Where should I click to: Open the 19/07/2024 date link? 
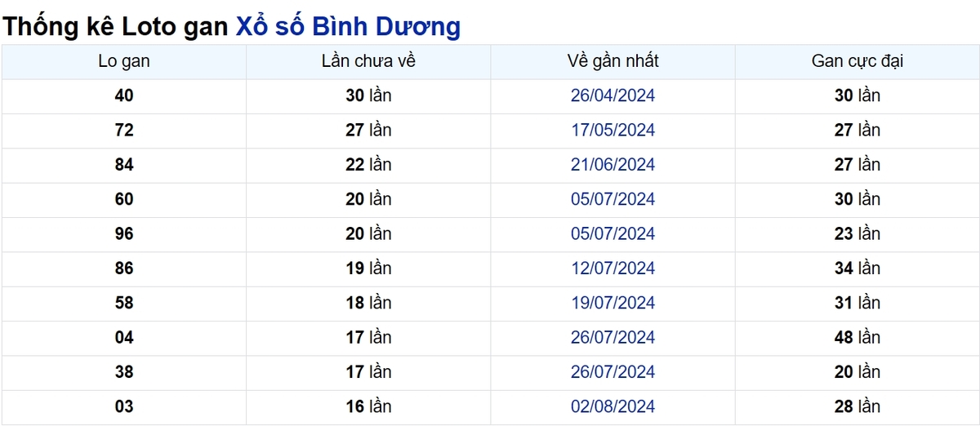click(x=613, y=303)
